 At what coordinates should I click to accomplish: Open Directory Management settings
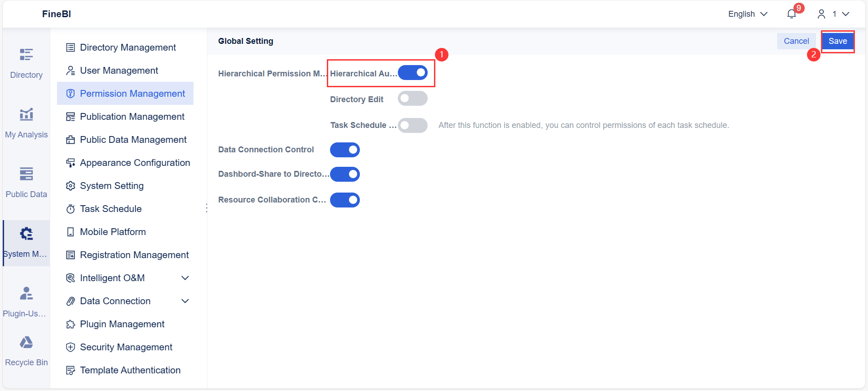128,47
